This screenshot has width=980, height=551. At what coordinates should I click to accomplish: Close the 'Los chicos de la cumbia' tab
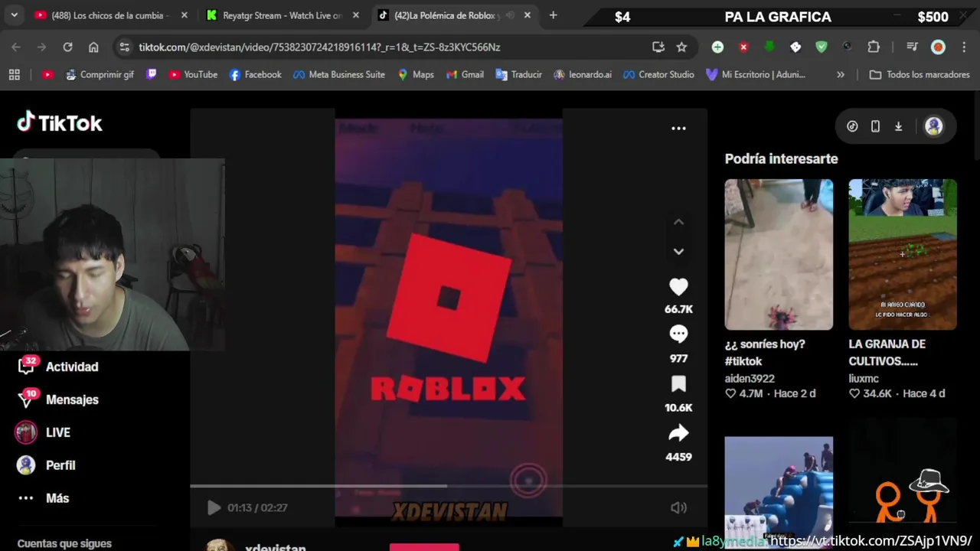(x=185, y=15)
